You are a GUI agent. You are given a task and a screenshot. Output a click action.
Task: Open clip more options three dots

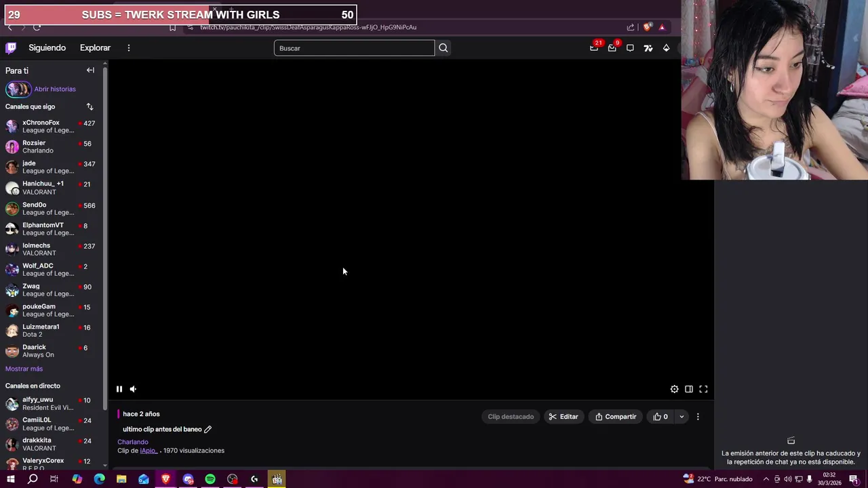tap(698, 417)
